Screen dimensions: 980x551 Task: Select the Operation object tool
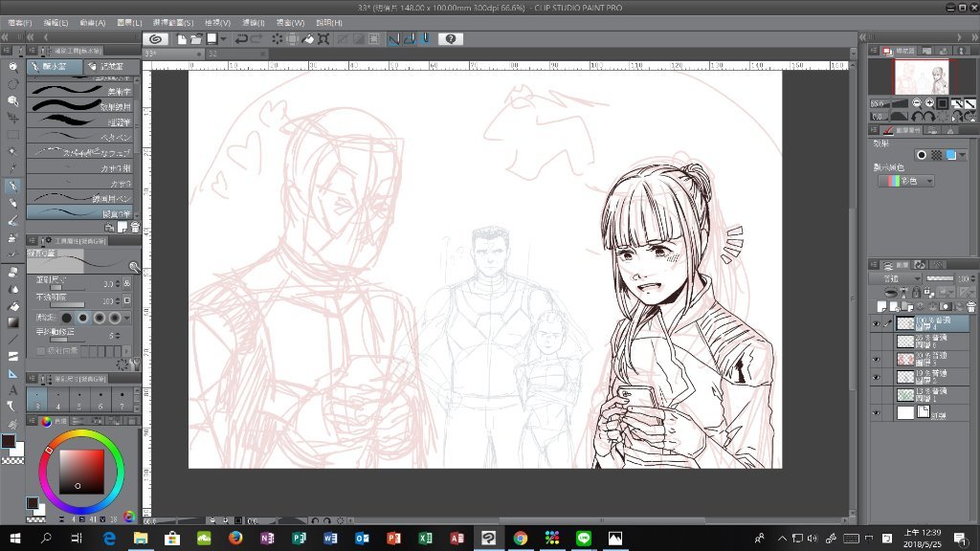point(12,100)
